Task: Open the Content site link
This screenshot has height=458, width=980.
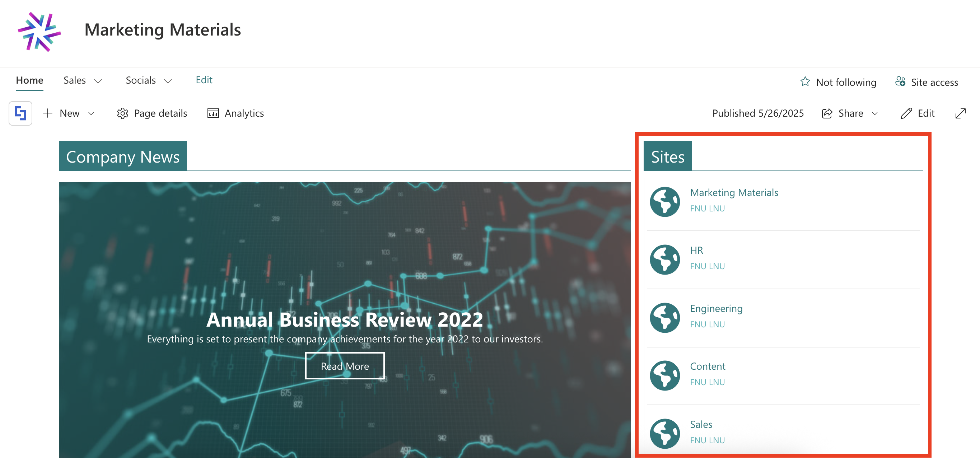Action: point(707,366)
